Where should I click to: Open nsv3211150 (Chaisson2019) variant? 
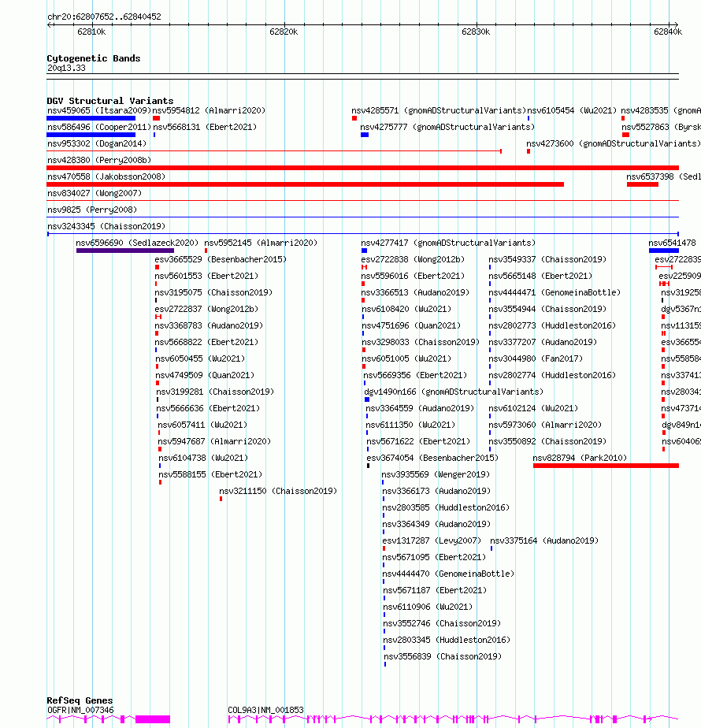coord(278,491)
